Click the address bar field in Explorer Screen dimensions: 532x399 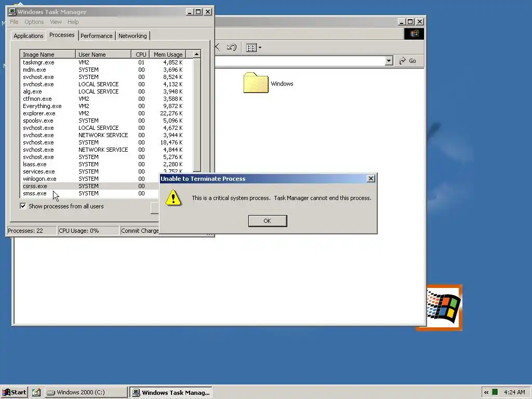300,61
